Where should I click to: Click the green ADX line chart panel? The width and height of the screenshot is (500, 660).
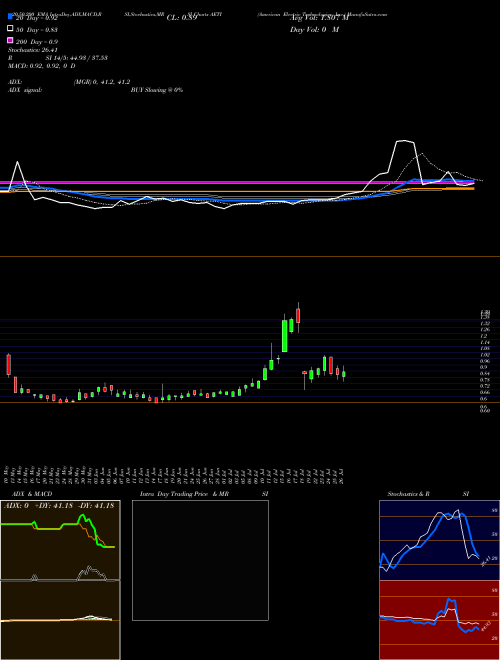pyautogui.click(x=60, y=540)
